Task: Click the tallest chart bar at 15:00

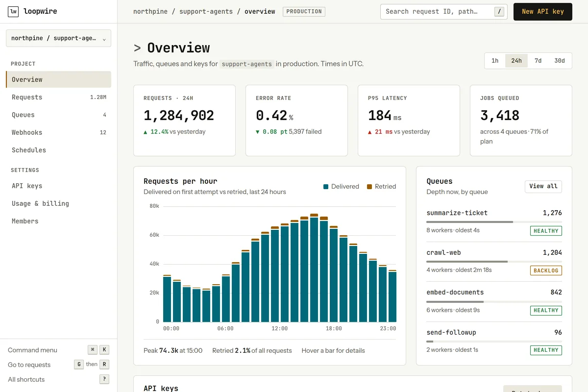Action: pos(314,268)
